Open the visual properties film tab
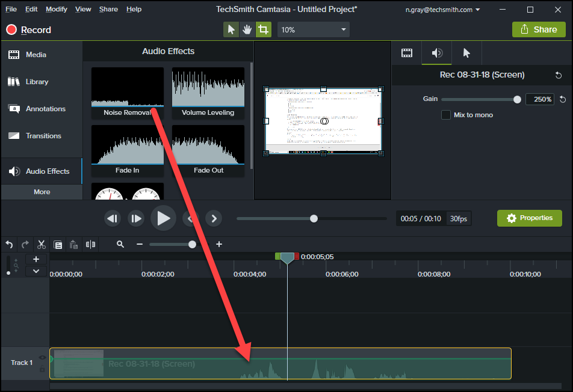Viewport: 573px width, 392px height. click(x=407, y=53)
